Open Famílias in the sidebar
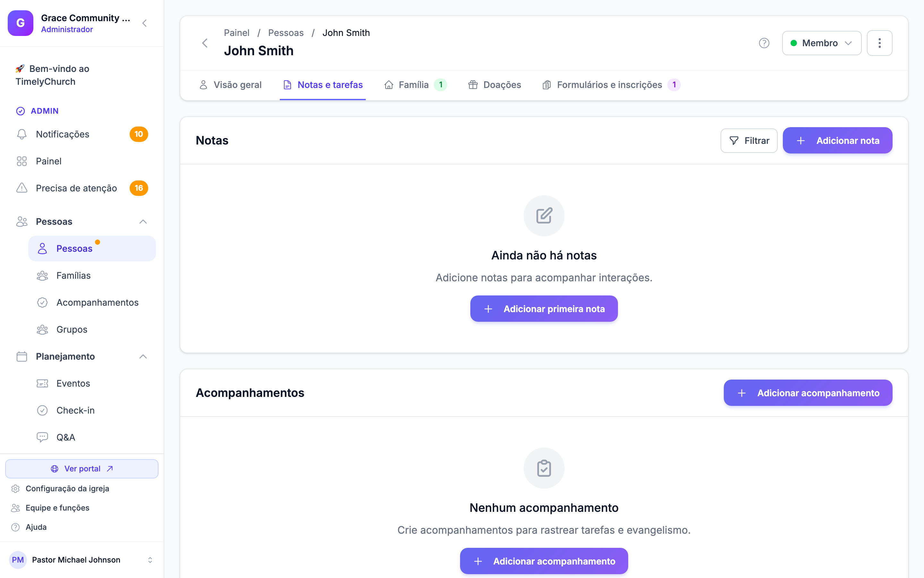The image size is (924, 578). point(92,276)
